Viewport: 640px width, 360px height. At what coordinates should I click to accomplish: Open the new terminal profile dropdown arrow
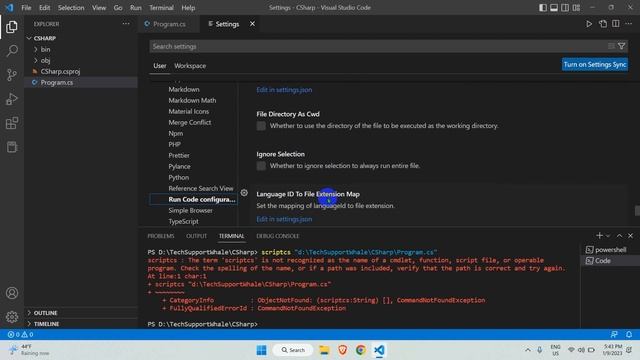click(608, 236)
